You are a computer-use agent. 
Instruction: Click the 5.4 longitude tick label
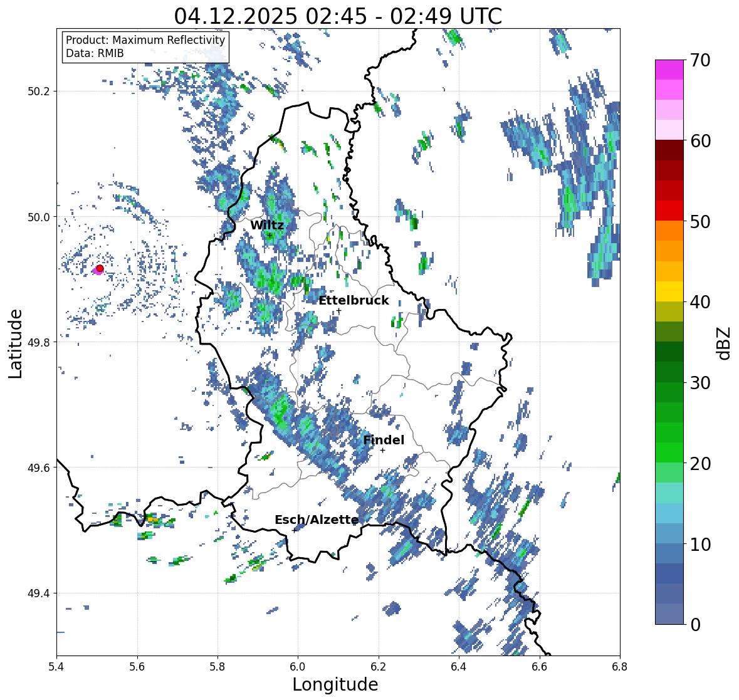(x=56, y=667)
